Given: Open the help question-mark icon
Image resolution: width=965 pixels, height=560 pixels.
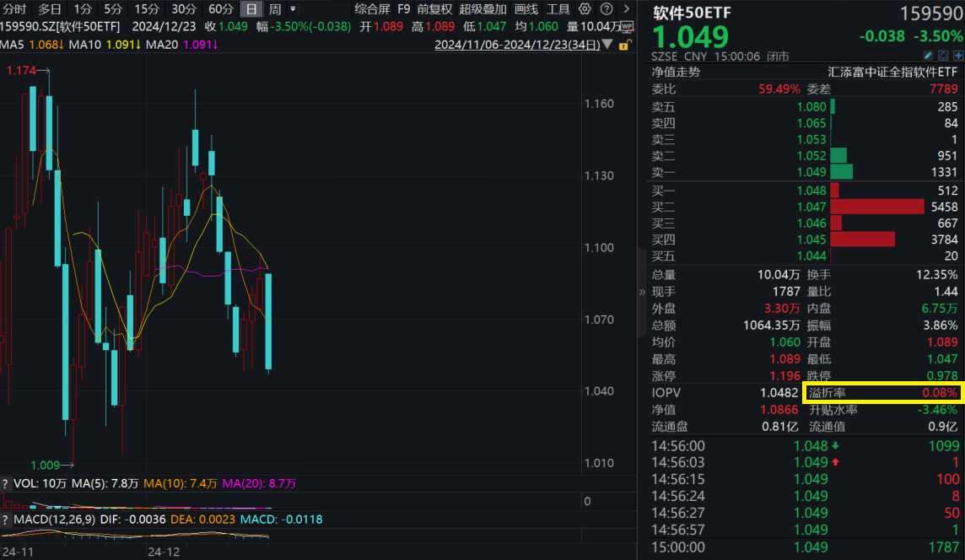Looking at the screenshot, I should coord(606,9).
